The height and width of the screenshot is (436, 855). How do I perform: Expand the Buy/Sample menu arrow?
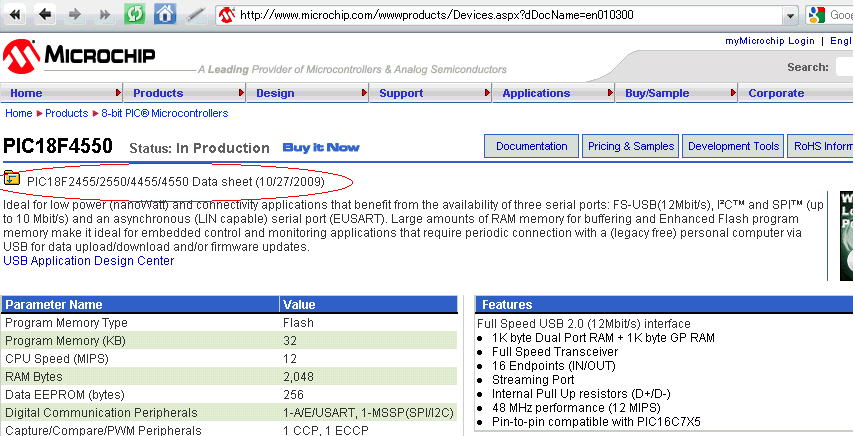tap(734, 93)
